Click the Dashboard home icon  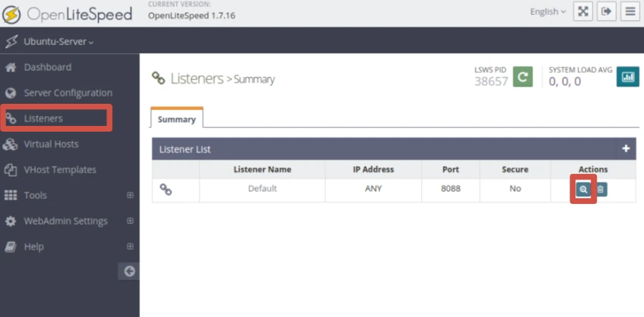10,67
